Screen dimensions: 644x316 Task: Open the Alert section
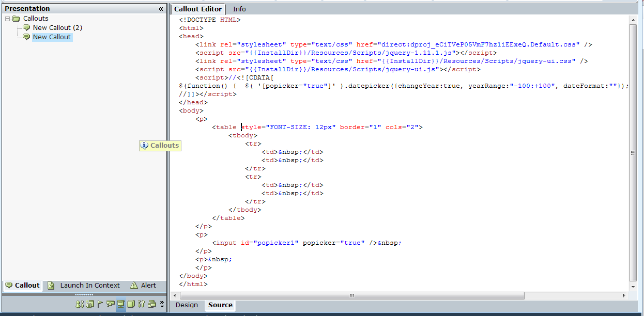(x=148, y=286)
